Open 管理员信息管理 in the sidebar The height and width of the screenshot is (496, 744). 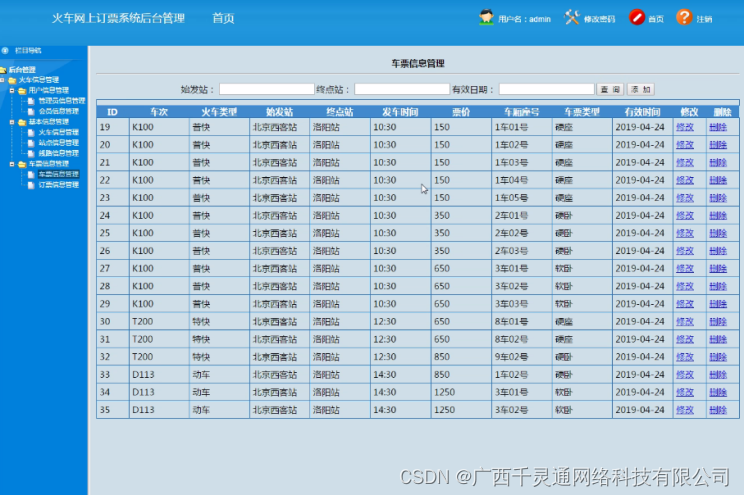tap(62, 101)
